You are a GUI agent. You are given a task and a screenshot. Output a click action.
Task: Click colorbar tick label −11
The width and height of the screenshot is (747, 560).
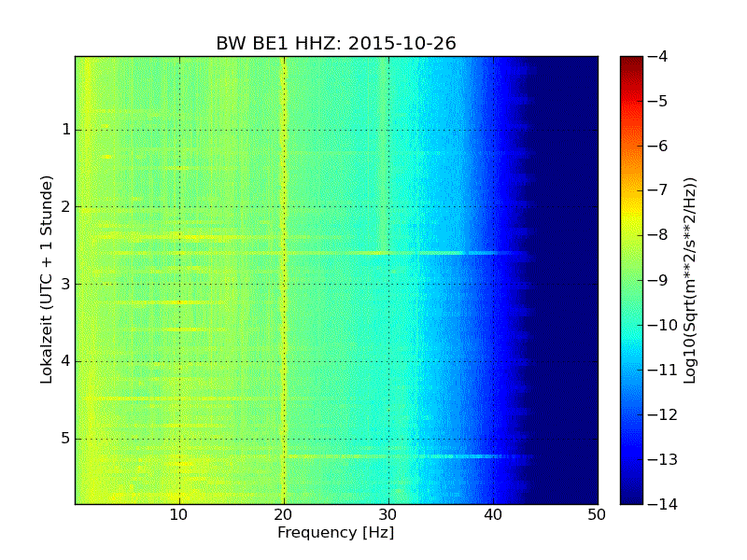(663, 370)
